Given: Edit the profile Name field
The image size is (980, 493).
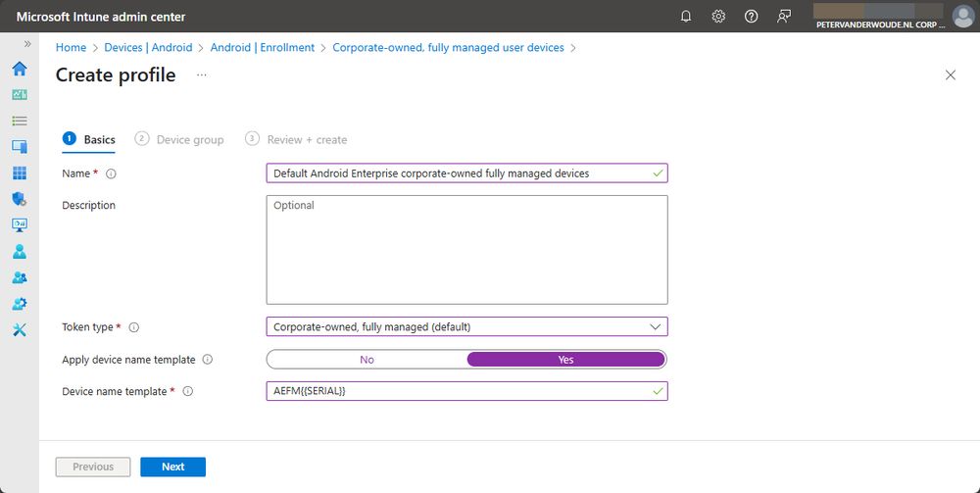Looking at the screenshot, I should pos(466,173).
